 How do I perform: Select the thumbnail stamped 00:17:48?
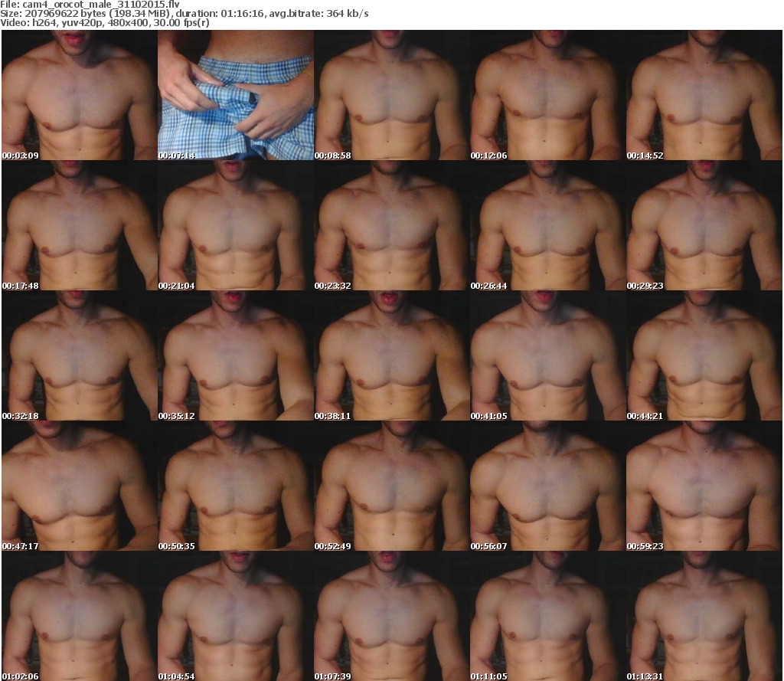click(x=80, y=225)
